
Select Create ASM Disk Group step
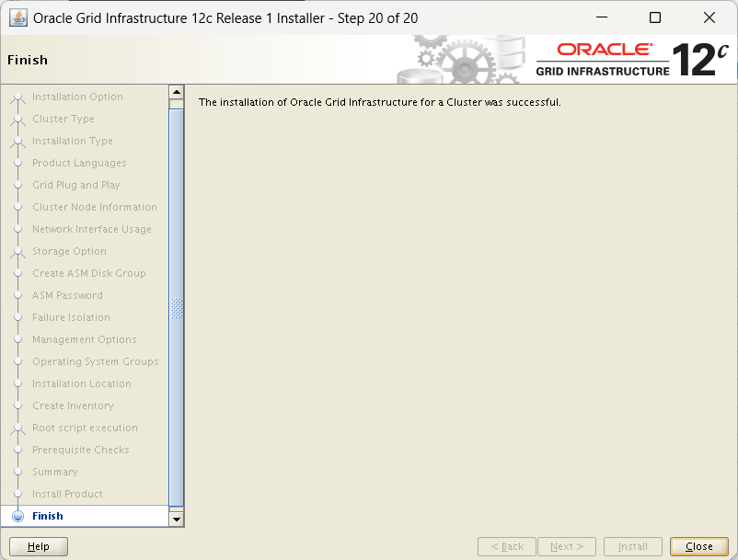coord(89,273)
